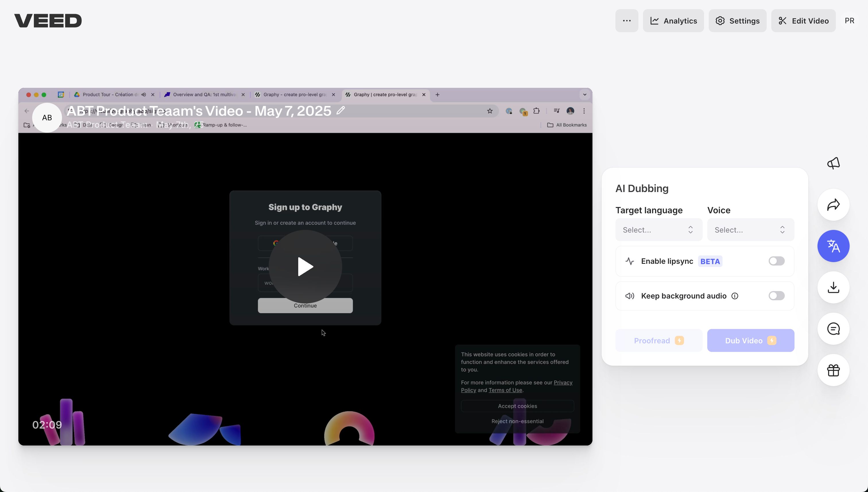This screenshot has height=492, width=868.
Task: Click the Dub Video button
Action: [x=750, y=340]
